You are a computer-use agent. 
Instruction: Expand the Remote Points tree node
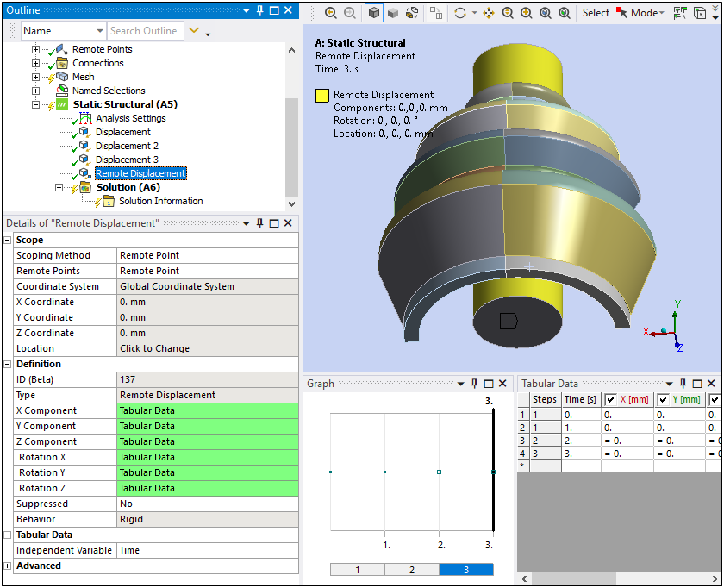click(x=35, y=49)
